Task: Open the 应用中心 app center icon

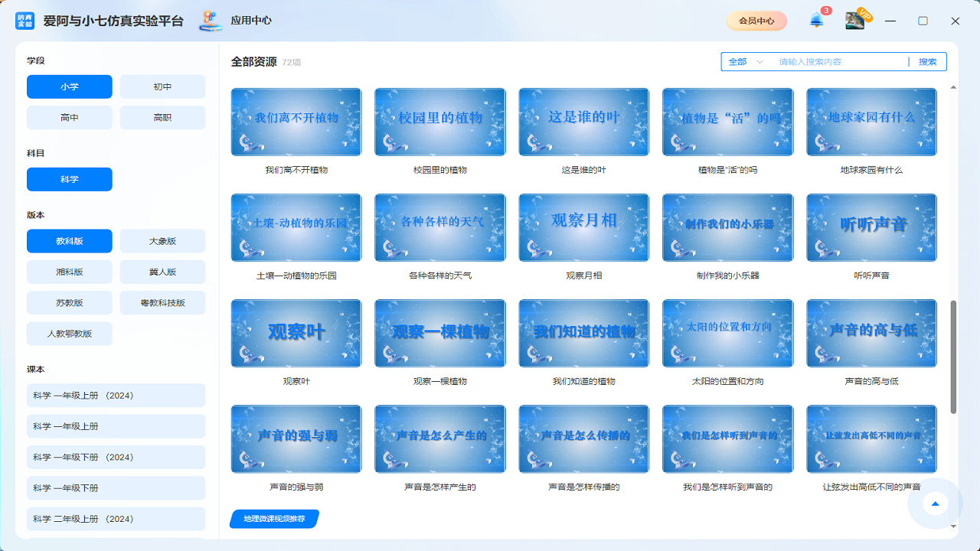Action: (x=210, y=21)
